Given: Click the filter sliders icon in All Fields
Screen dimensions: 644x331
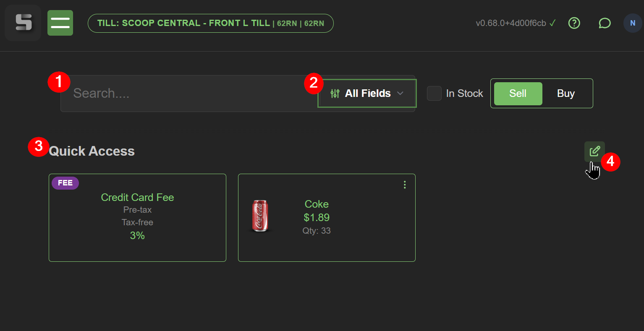Looking at the screenshot, I should (335, 94).
